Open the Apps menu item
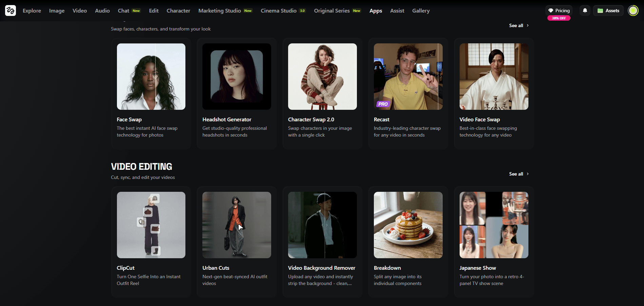Image resolution: width=644 pixels, height=306 pixels. pos(376,11)
